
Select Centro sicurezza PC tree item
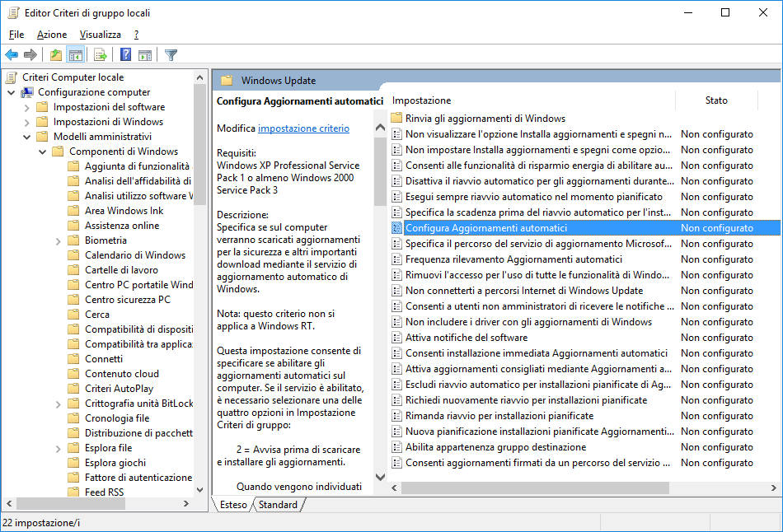(x=127, y=300)
